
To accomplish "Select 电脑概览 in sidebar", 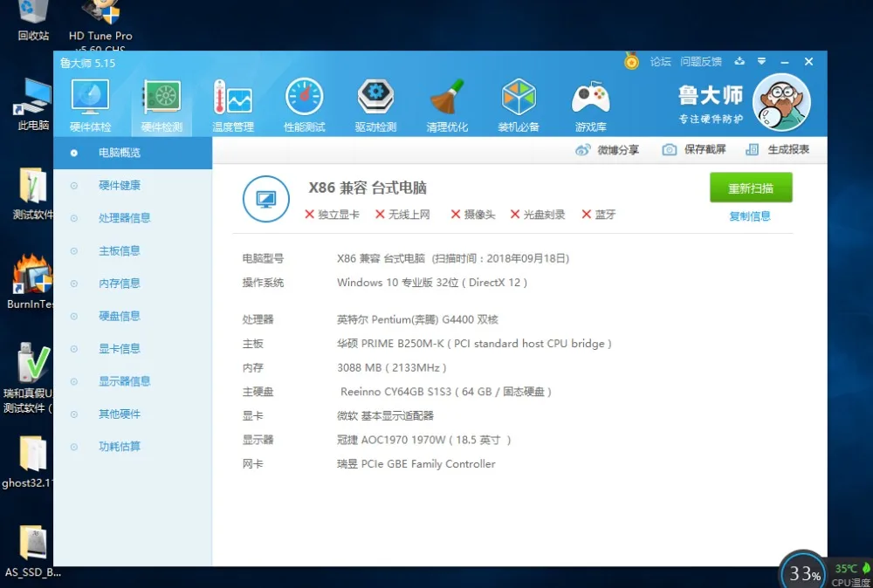I will pyautogui.click(x=133, y=153).
